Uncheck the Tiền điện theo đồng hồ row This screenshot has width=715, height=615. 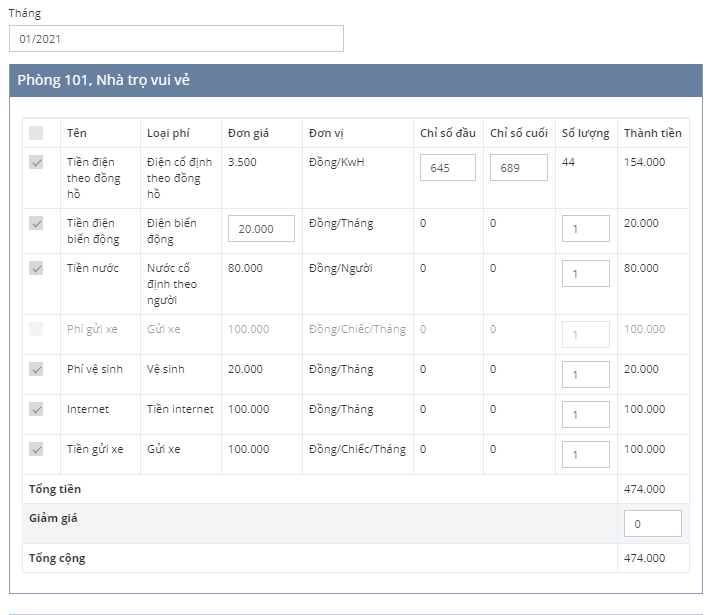click(x=36, y=162)
